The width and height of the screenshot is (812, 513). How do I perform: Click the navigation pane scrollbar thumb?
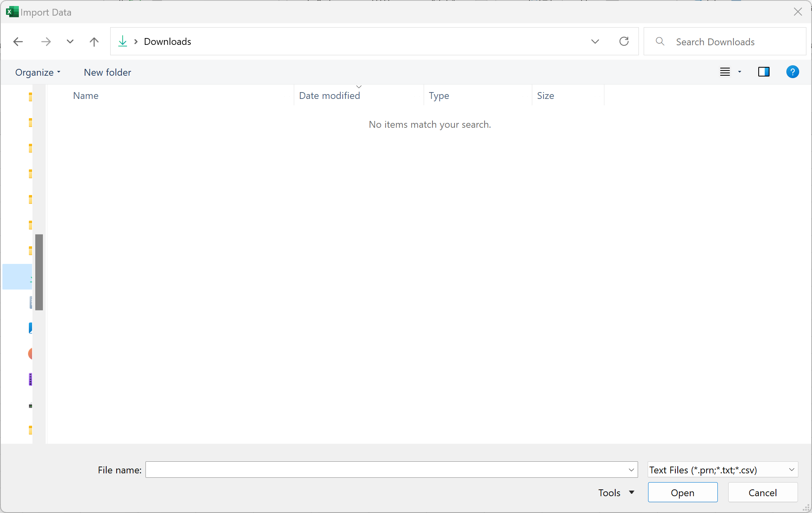click(x=39, y=272)
